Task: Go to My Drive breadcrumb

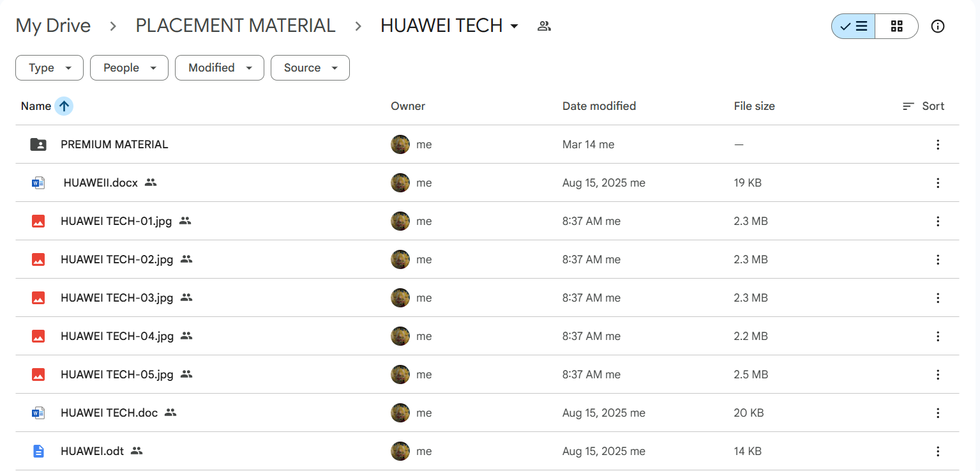Action: [x=53, y=26]
